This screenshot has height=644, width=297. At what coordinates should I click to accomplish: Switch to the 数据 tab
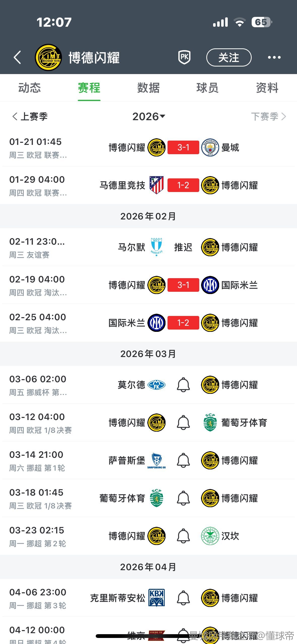coord(148,88)
